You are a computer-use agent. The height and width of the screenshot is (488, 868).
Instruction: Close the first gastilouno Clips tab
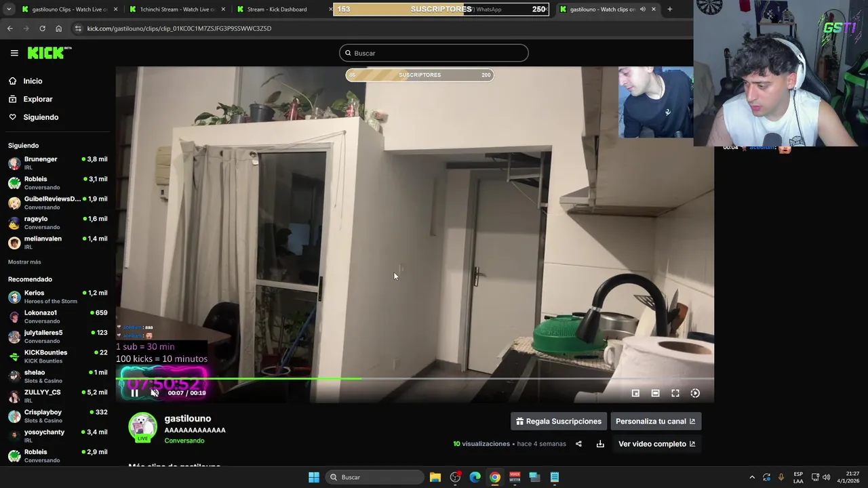tap(115, 9)
